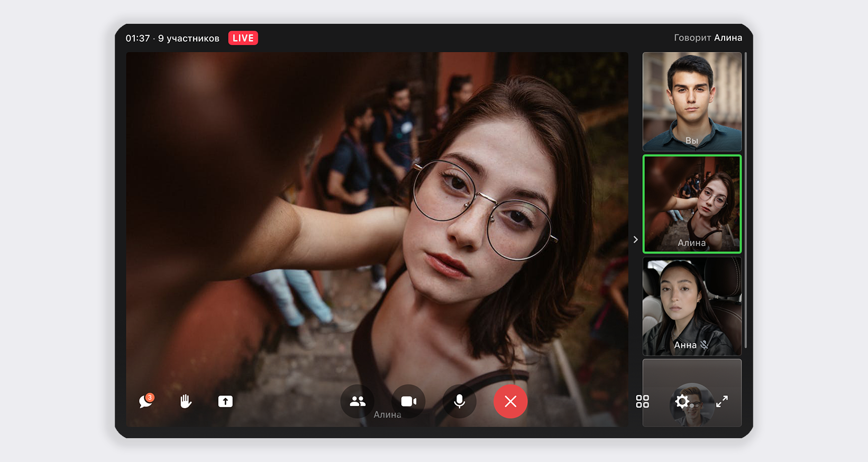This screenshot has height=462, width=868.
Task: Click the LIVE broadcast badge
Action: tap(243, 38)
